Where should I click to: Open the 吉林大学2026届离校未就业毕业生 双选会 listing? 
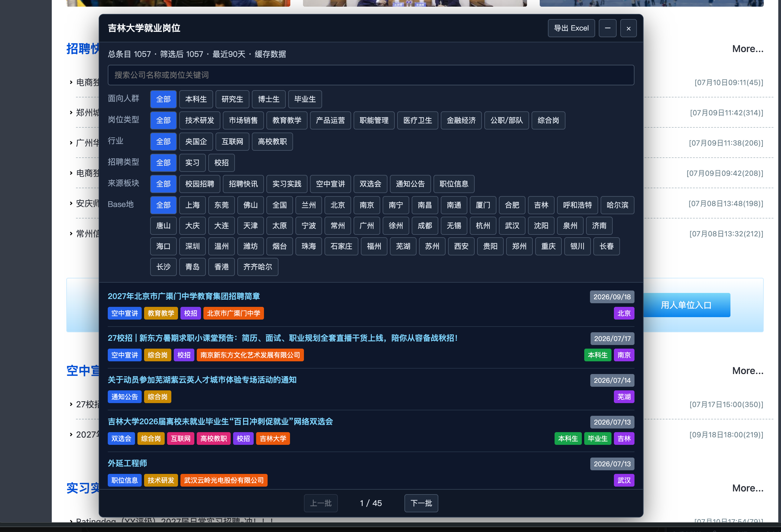point(220,422)
